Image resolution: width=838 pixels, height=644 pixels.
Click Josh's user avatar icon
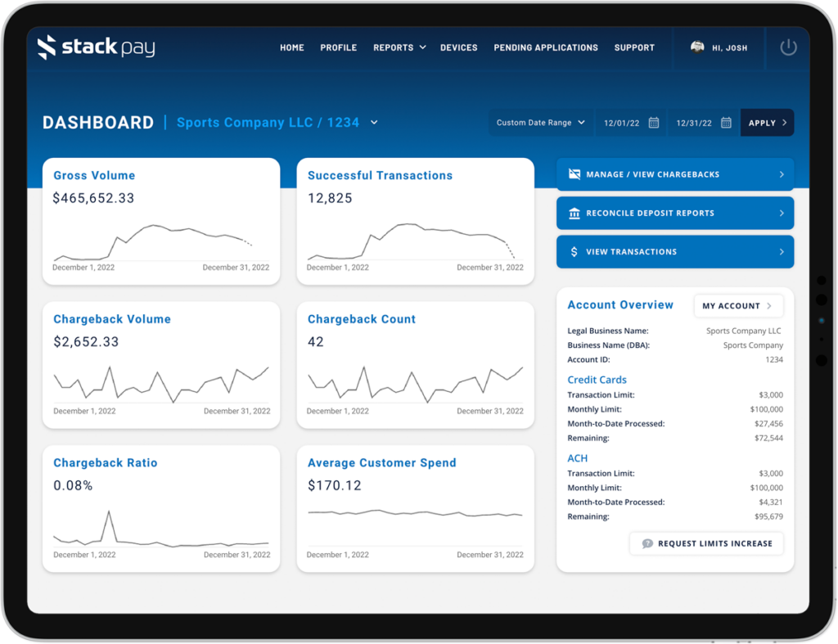click(x=697, y=47)
